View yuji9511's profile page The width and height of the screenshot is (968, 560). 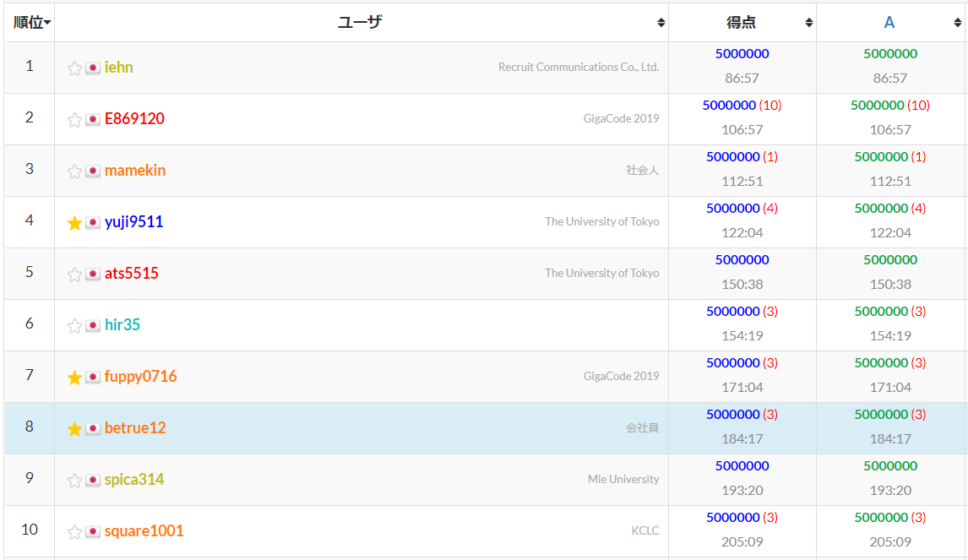pos(134,221)
